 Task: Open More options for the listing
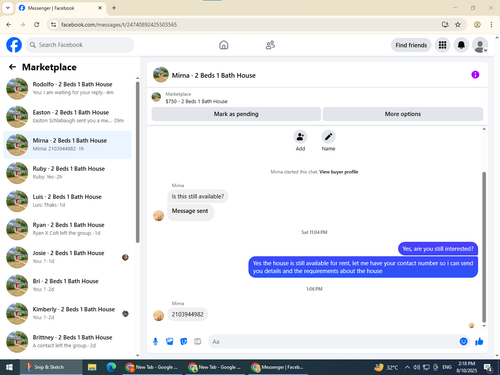pyautogui.click(x=403, y=114)
